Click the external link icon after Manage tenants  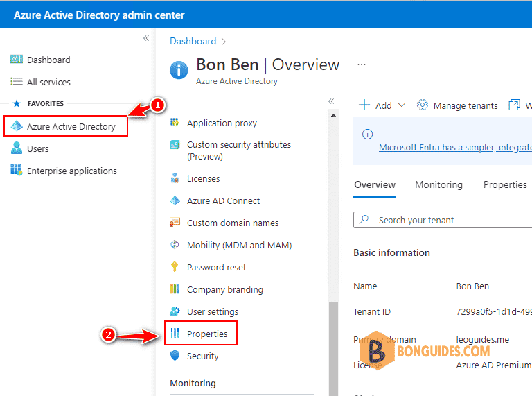[x=514, y=105]
